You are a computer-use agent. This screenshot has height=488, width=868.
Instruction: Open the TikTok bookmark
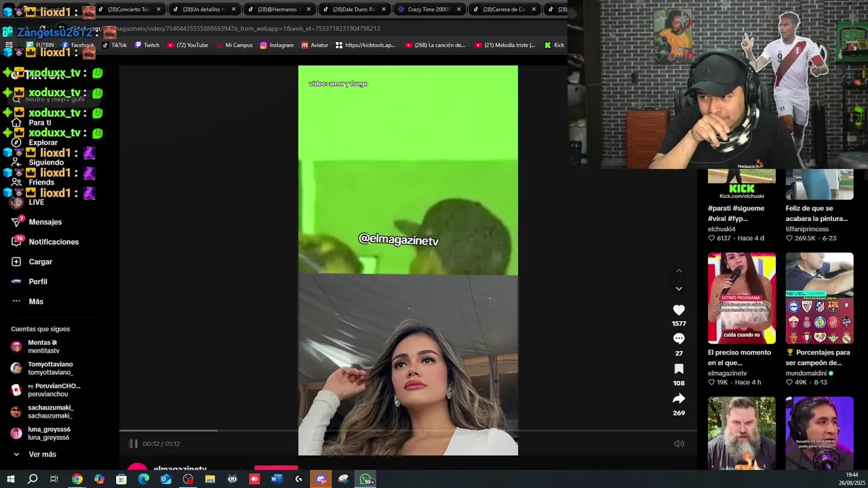114,45
